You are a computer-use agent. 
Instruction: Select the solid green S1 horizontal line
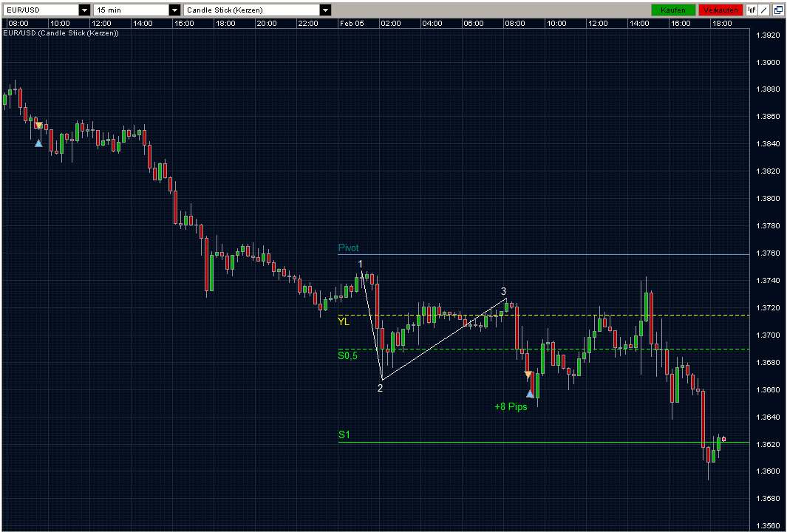click(544, 442)
